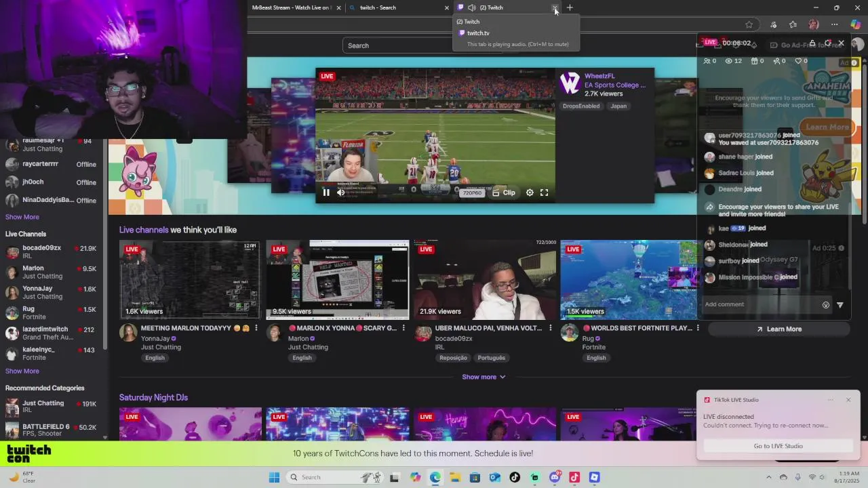The height and width of the screenshot is (488, 868).
Task: Open the MEETING MARLON TODAYYY stream thumbnail
Action: (x=190, y=279)
